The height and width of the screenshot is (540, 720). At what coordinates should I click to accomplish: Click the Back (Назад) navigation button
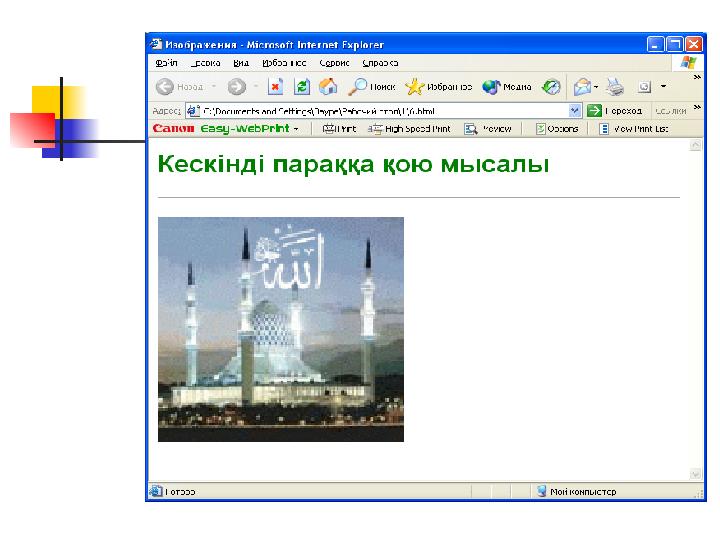tap(180, 86)
